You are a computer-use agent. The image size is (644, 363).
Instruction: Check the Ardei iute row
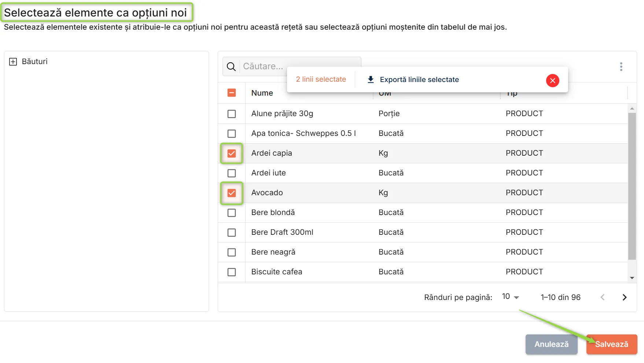click(232, 173)
